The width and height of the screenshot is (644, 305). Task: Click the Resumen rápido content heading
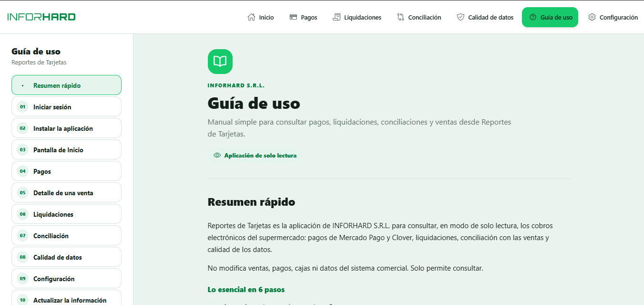[x=251, y=202]
